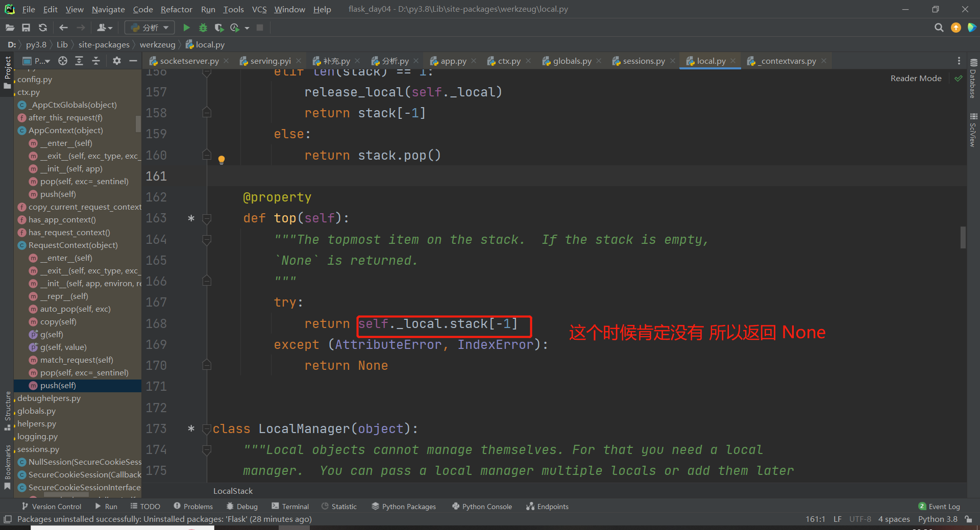
Task: Open the Event Log
Action: coord(939,507)
